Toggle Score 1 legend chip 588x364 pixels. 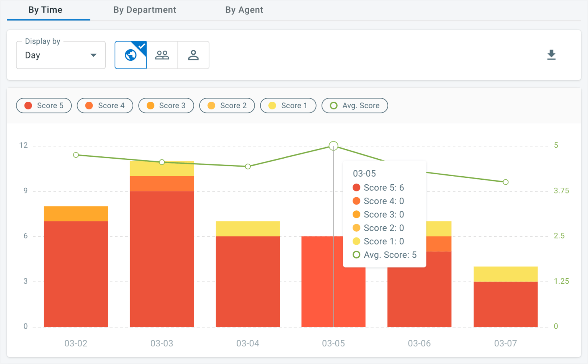[x=288, y=106]
